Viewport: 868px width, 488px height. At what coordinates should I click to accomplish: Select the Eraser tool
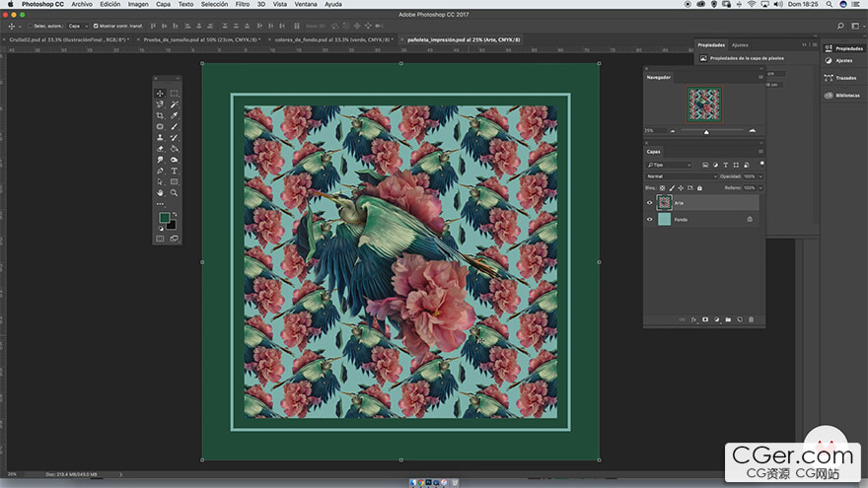click(160, 149)
